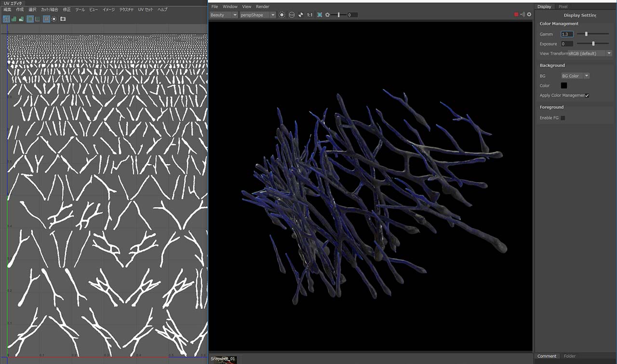The width and height of the screenshot is (617, 364).
Task: Click the circular render icon after persp dropdown
Action: pos(282,15)
